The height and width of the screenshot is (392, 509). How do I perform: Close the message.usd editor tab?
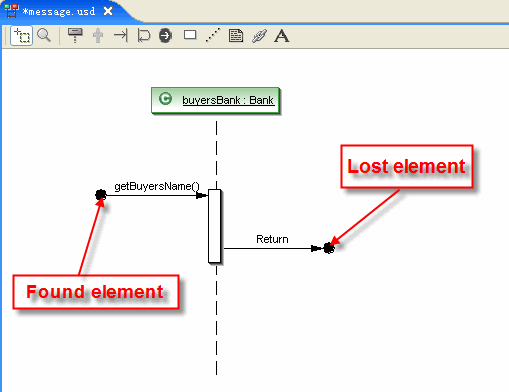point(108,11)
